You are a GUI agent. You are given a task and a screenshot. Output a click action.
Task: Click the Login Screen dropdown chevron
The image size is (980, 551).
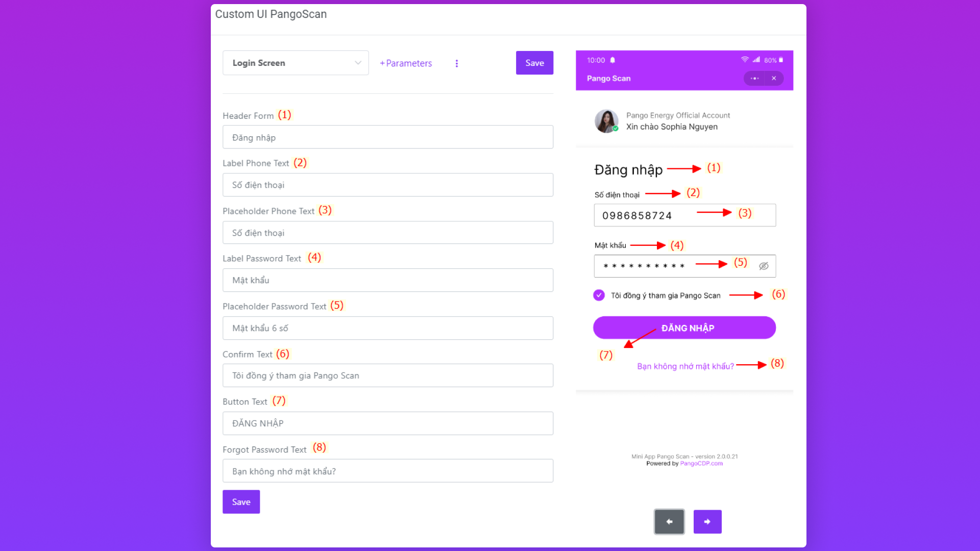point(358,63)
